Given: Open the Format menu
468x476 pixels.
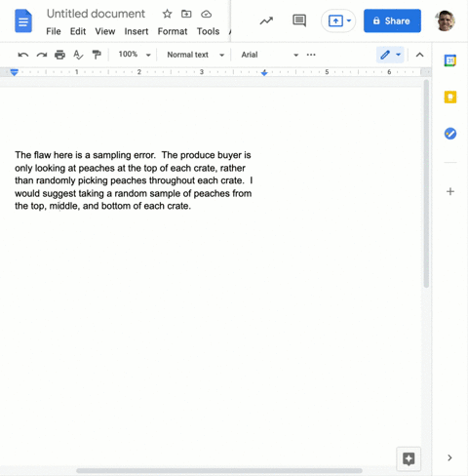Looking at the screenshot, I should pyautogui.click(x=173, y=31).
